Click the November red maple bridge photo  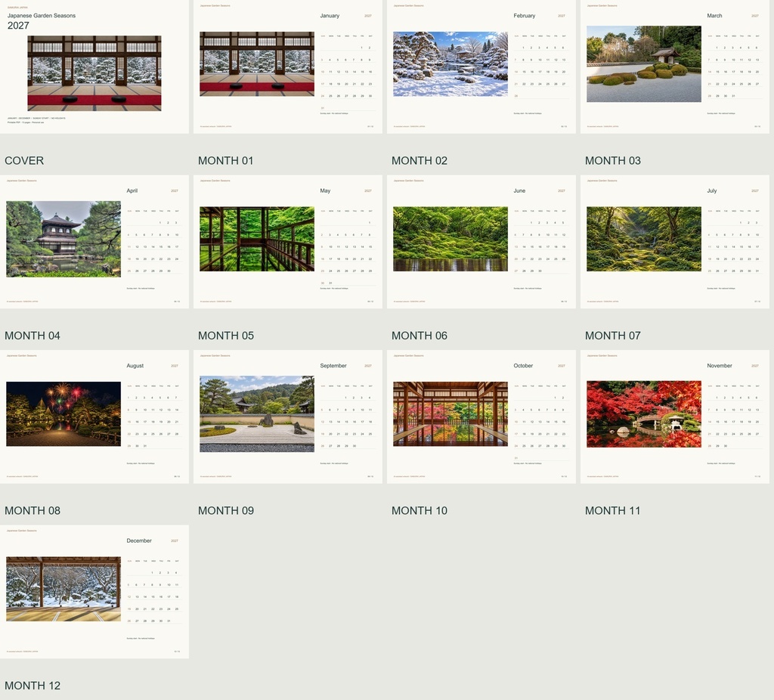(x=644, y=413)
